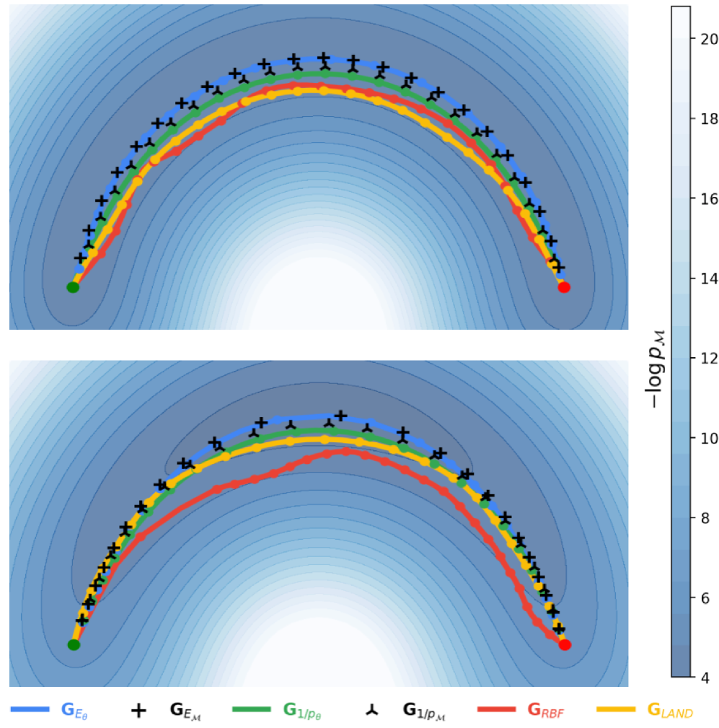Click the red end point in top plot

pos(563,287)
